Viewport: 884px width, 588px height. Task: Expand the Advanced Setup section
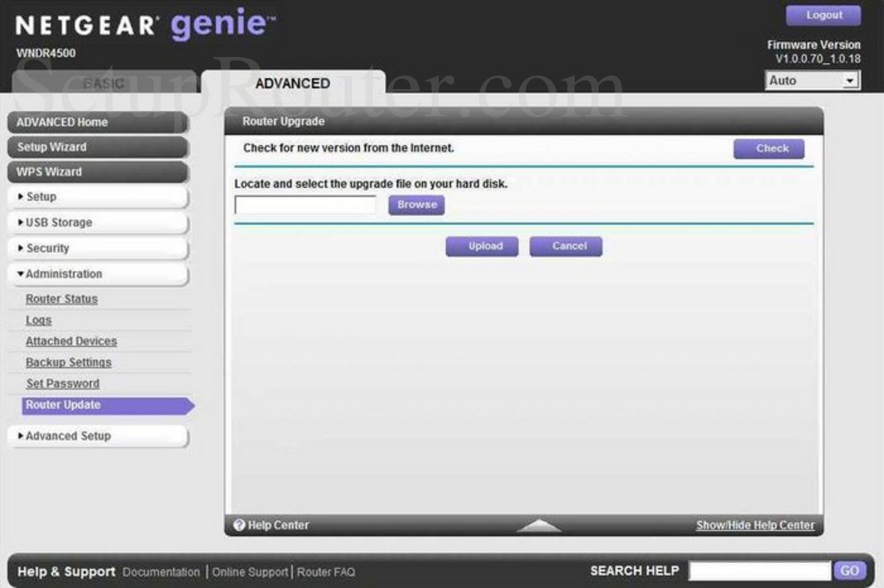coord(97,436)
